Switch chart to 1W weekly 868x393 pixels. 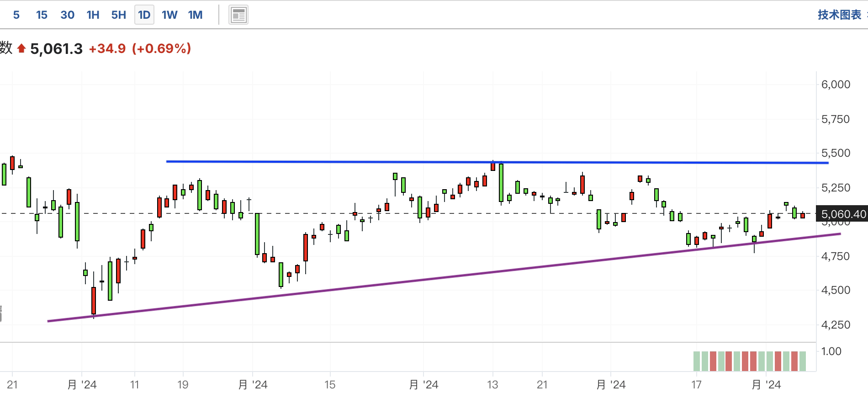coord(169,15)
